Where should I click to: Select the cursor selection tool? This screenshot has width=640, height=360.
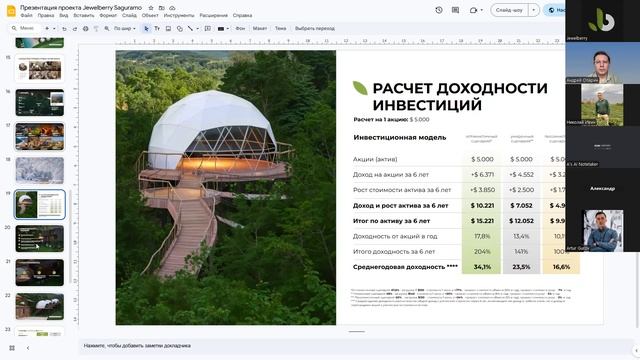pos(146,29)
